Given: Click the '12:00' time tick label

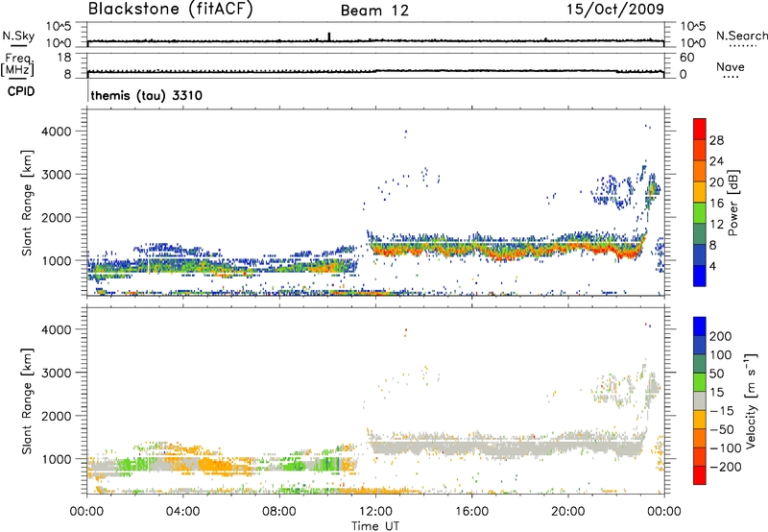Looking at the screenshot, I should 375,512.
